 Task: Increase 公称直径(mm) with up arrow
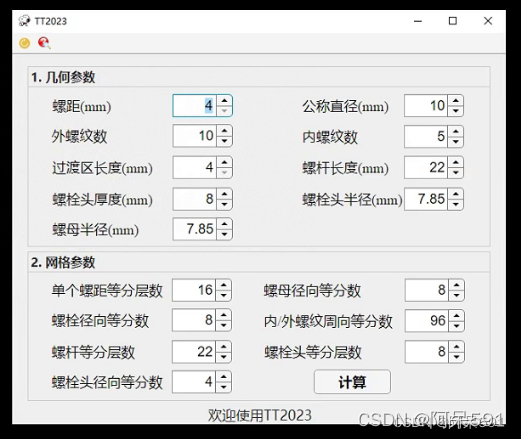(x=456, y=101)
